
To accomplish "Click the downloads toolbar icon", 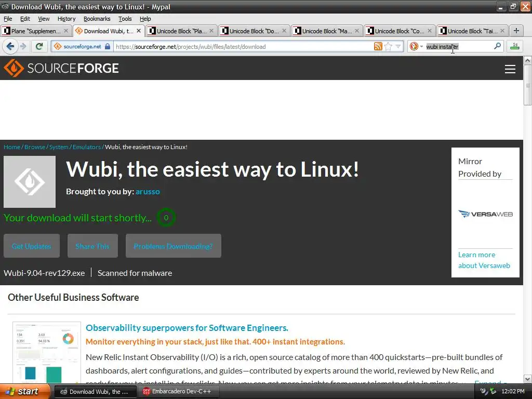I will click(x=515, y=46).
